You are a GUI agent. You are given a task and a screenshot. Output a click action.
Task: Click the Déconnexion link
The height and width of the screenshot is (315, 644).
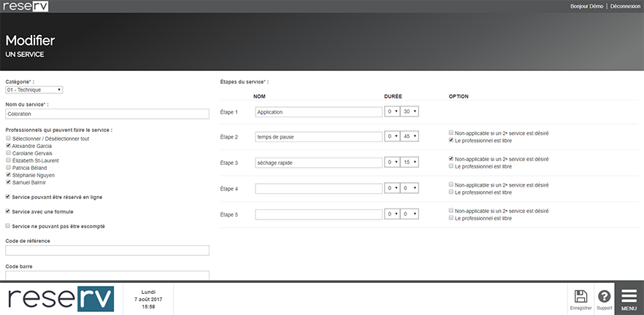[625, 6]
